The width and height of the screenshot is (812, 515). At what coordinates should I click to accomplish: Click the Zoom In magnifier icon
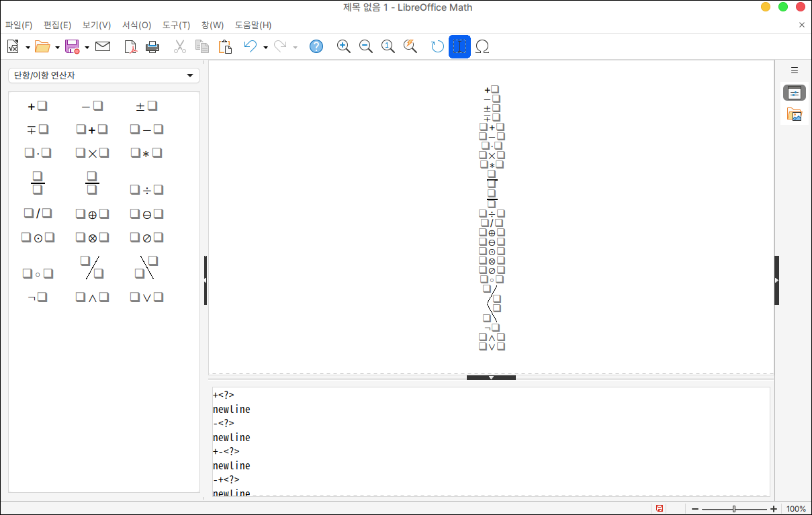[344, 46]
